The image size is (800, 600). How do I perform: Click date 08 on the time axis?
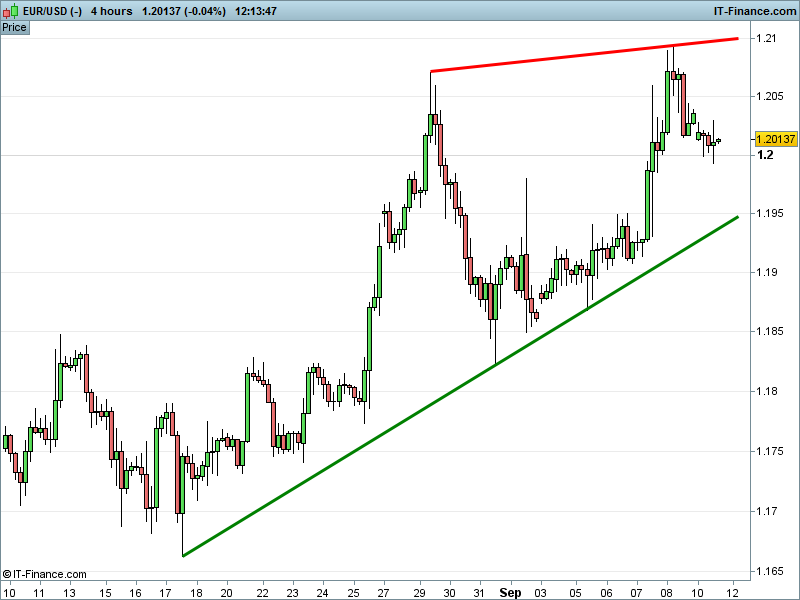point(667,593)
